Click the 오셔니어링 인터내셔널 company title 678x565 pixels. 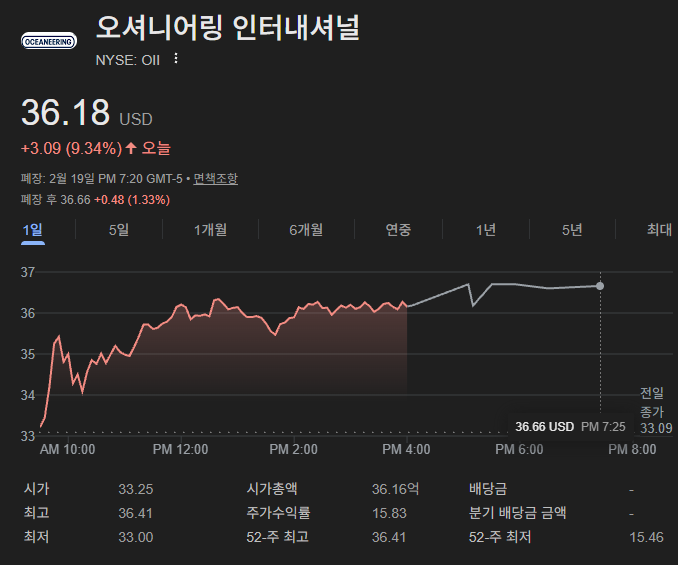pyautogui.click(x=227, y=28)
